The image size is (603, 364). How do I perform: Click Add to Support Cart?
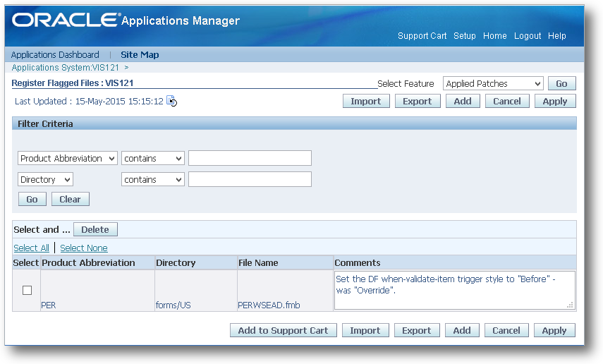283,331
